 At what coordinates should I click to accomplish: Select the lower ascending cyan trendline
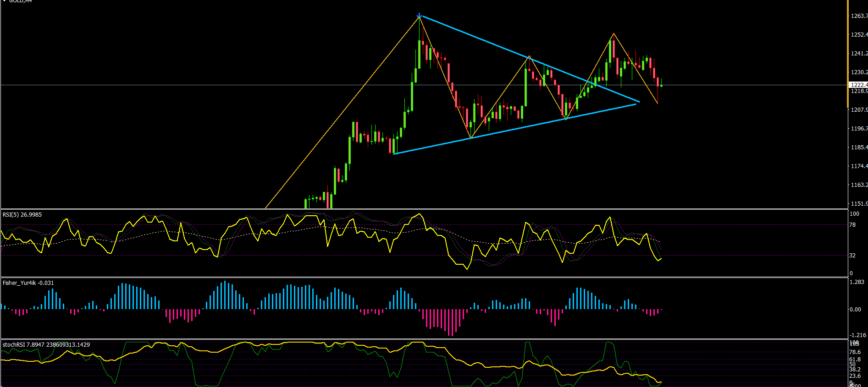point(515,129)
